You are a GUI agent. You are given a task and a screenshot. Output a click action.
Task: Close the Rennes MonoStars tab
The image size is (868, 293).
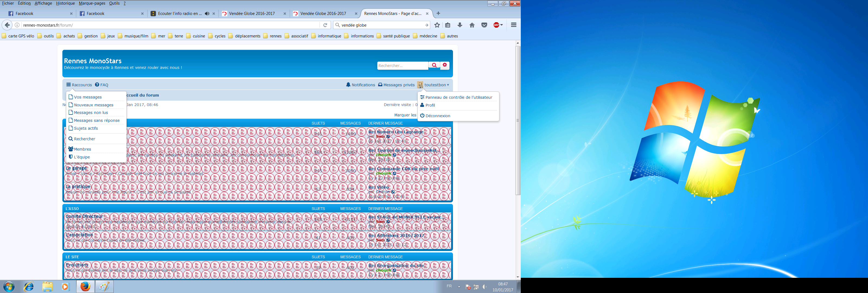[x=427, y=14]
